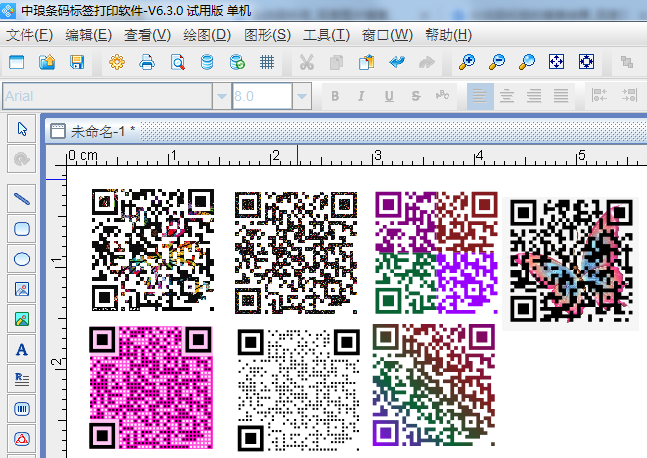The width and height of the screenshot is (647, 458).
Task: Select the ellipse drawing tool
Action: [x=22, y=259]
